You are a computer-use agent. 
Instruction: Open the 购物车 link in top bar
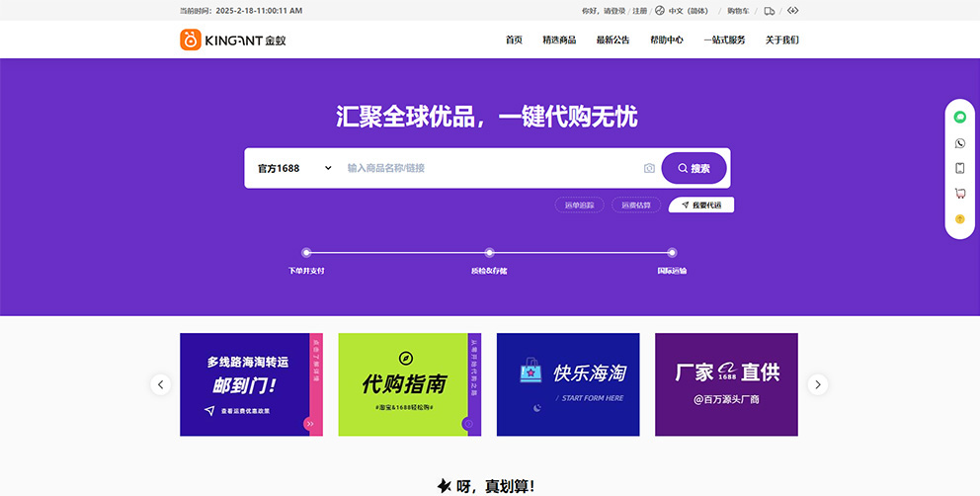[x=738, y=11]
